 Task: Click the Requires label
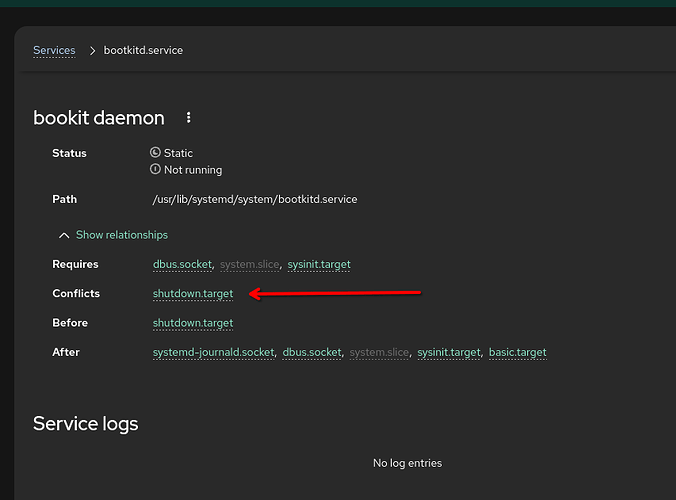click(x=75, y=264)
